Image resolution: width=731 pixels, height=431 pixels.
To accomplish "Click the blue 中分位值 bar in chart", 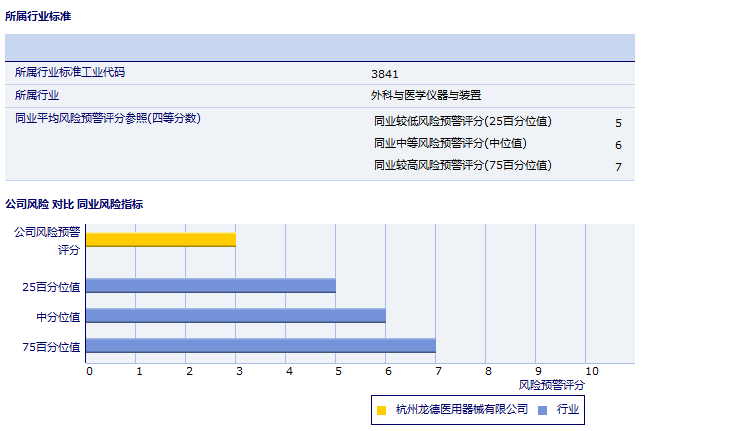I will [235, 315].
